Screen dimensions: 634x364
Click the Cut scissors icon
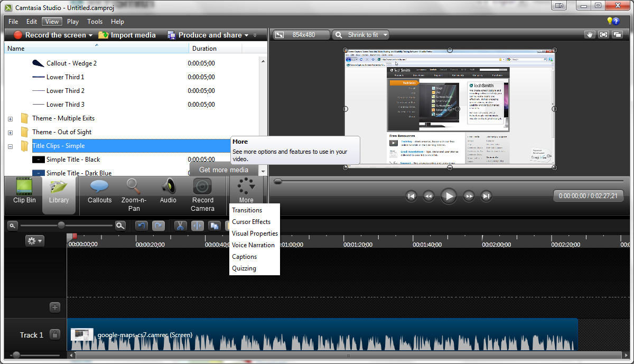pos(180,226)
